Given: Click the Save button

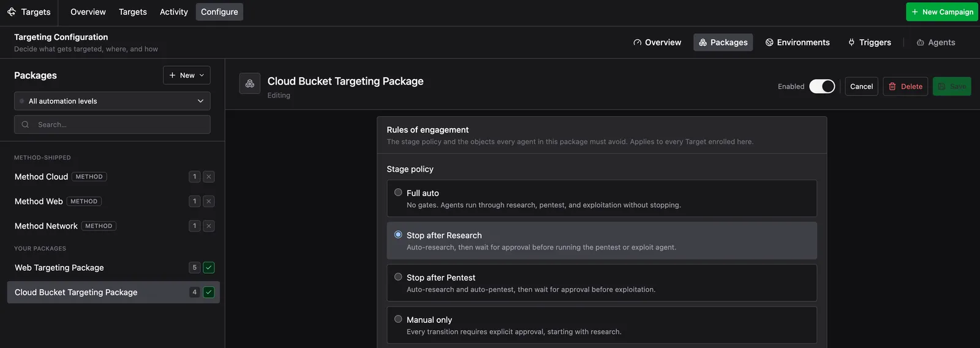Looking at the screenshot, I should click(952, 86).
